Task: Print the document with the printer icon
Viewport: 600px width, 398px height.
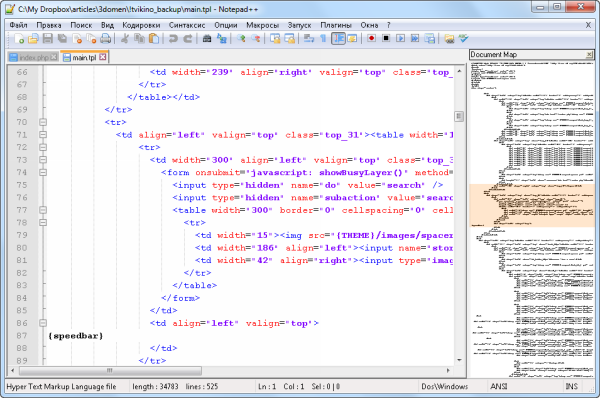Action: click(x=105, y=38)
